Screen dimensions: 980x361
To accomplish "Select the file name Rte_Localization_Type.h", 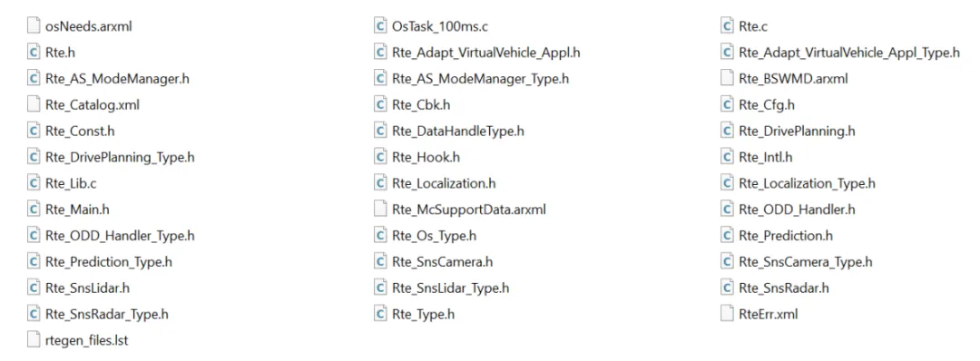I will pos(807,183).
